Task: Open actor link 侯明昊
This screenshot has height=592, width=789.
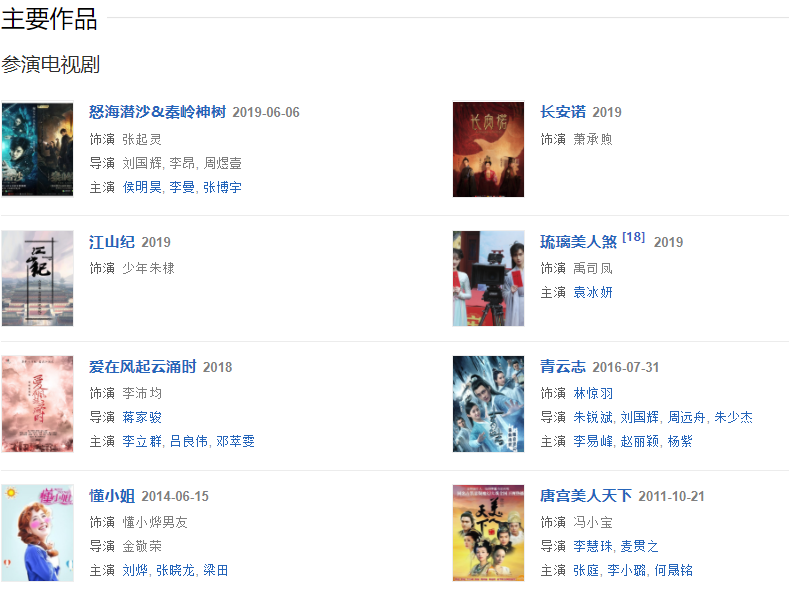Action: [142, 187]
